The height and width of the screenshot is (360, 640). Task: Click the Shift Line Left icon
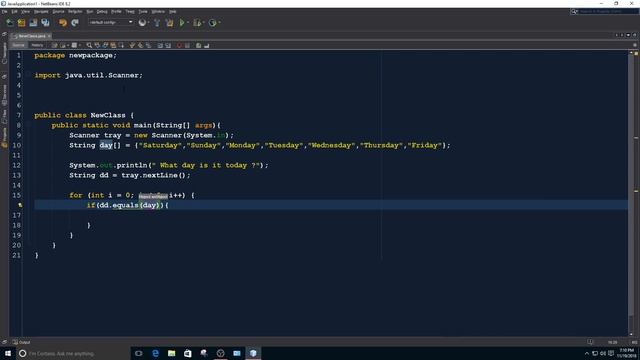(160, 45)
